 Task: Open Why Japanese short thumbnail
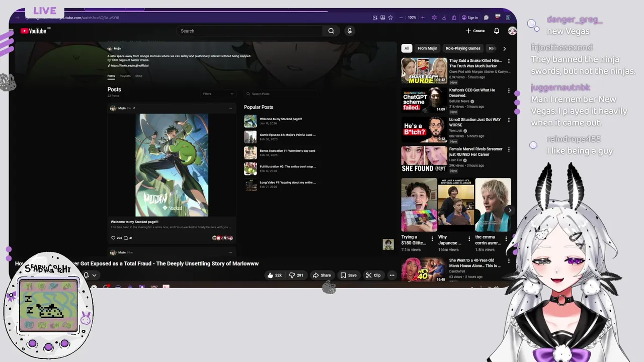click(456, 205)
